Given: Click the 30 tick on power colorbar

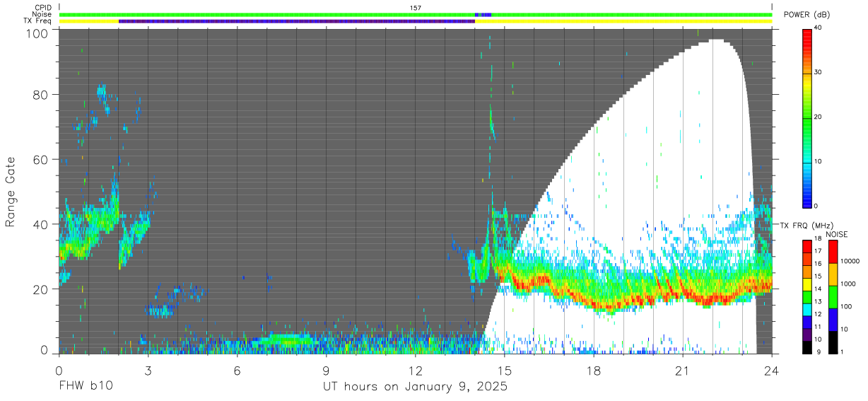Looking at the screenshot, I should 817,72.
